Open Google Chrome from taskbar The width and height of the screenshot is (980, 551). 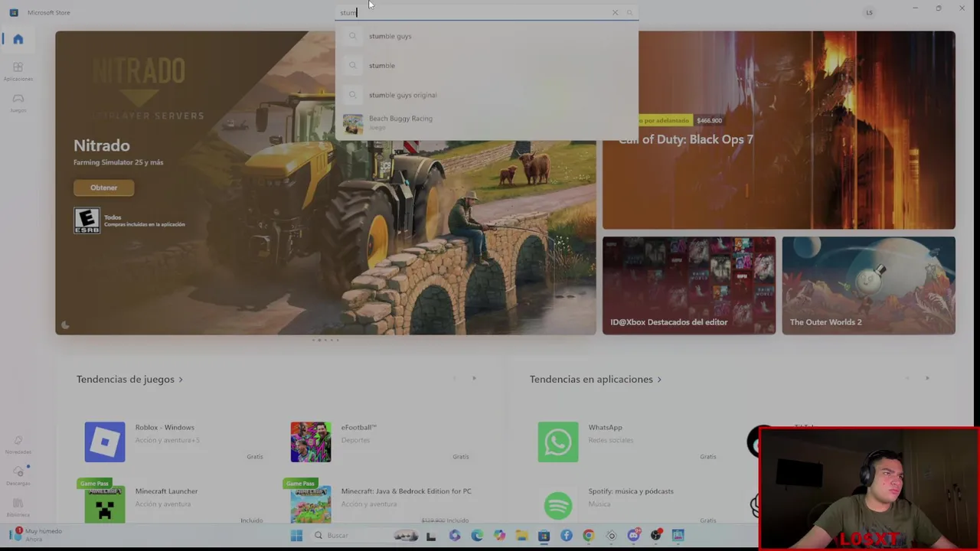(588, 536)
